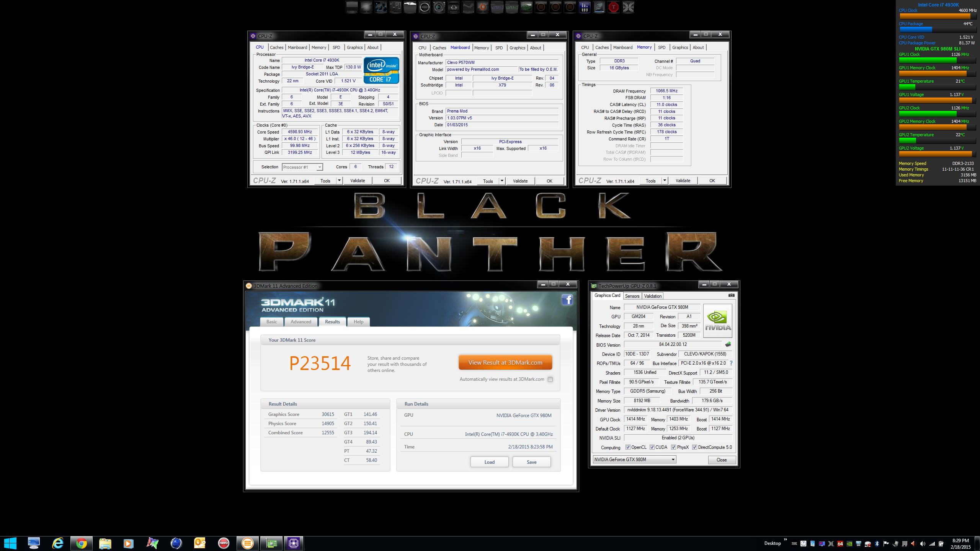
Task: Expand Tools dropdown arrow in CPU tab window
Action: point(339,181)
